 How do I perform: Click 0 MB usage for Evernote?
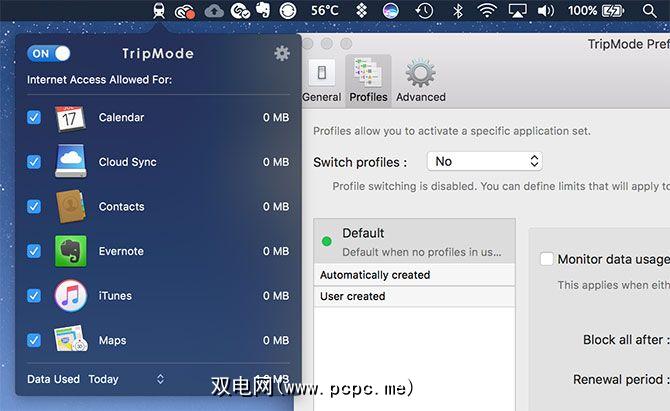click(276, 251)
